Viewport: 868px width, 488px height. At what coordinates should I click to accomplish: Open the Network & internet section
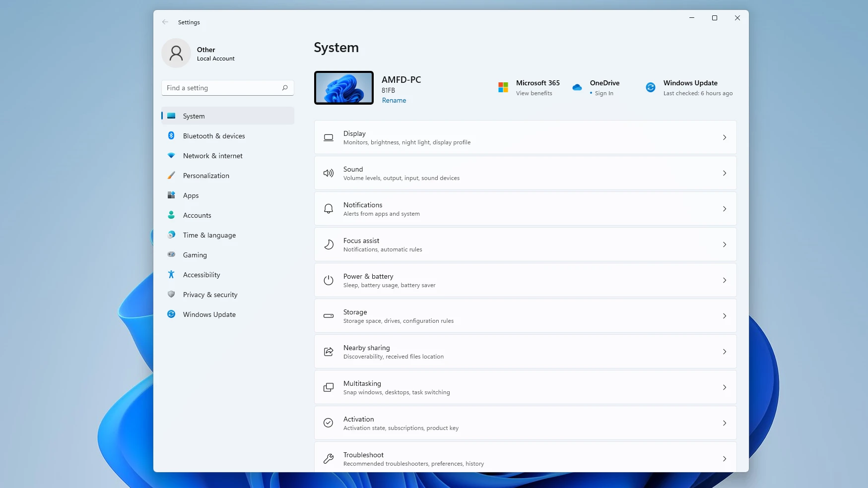[x=212, y=156]
